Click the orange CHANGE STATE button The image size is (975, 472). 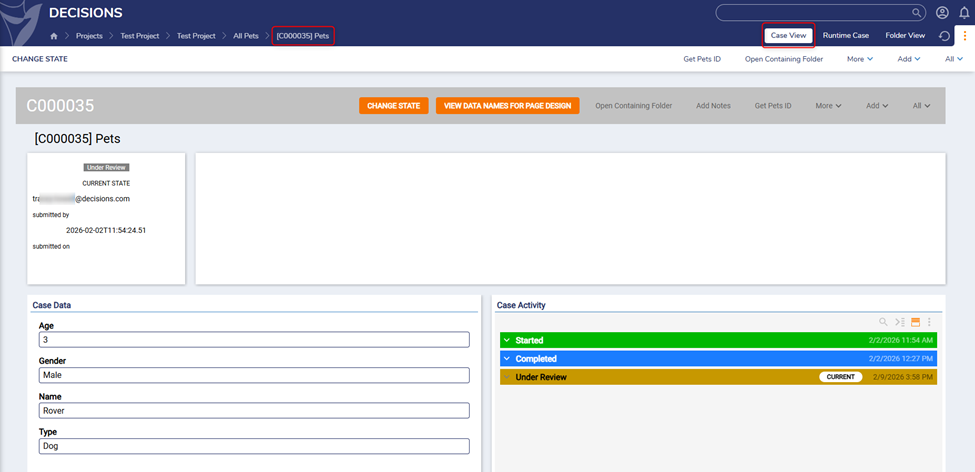(393, 106)
